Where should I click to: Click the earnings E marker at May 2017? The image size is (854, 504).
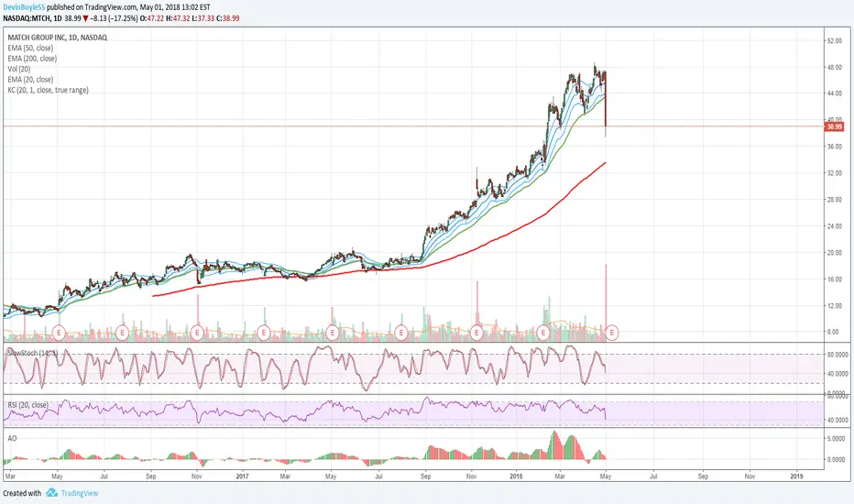pos(333,332)
